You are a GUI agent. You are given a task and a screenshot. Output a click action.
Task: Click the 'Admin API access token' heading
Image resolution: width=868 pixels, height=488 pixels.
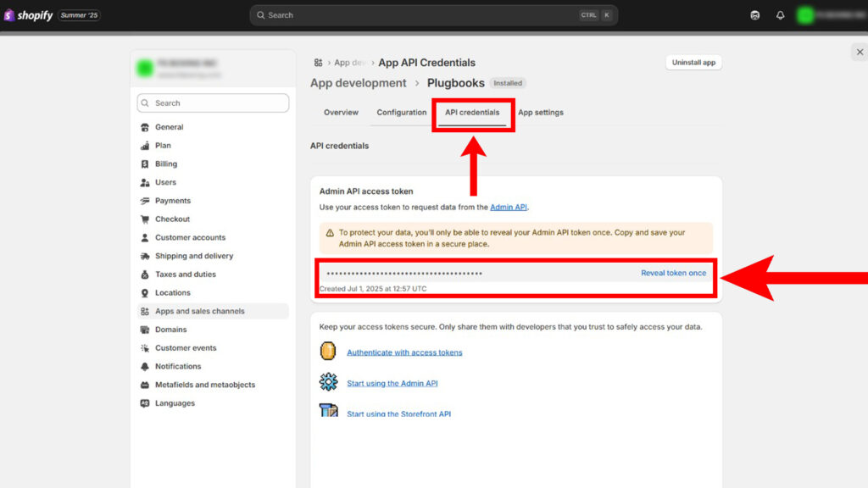(x=366, y=191)
